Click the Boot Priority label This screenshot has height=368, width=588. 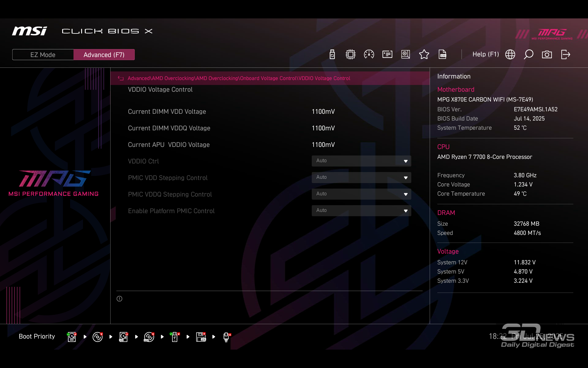pos(37,336)
